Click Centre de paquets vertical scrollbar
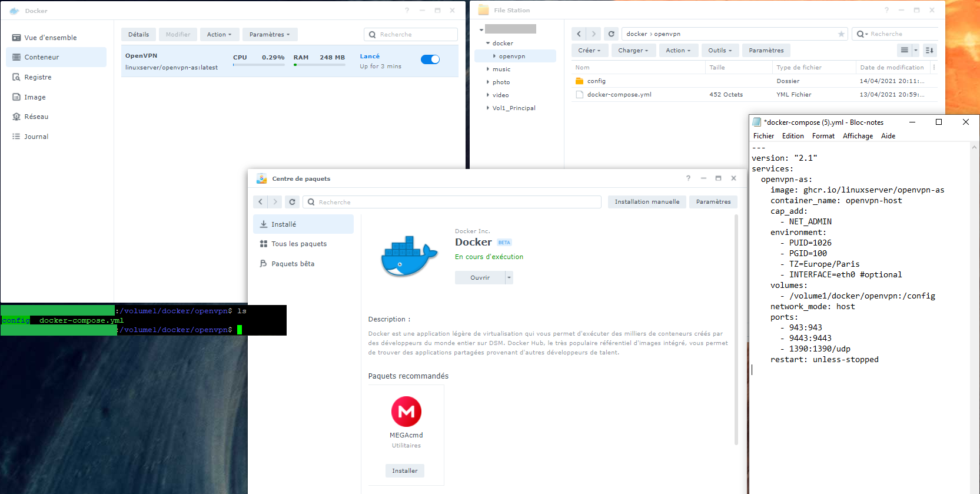Image resolution: width=980 pixels, height=494 pixels. (736, 330)
